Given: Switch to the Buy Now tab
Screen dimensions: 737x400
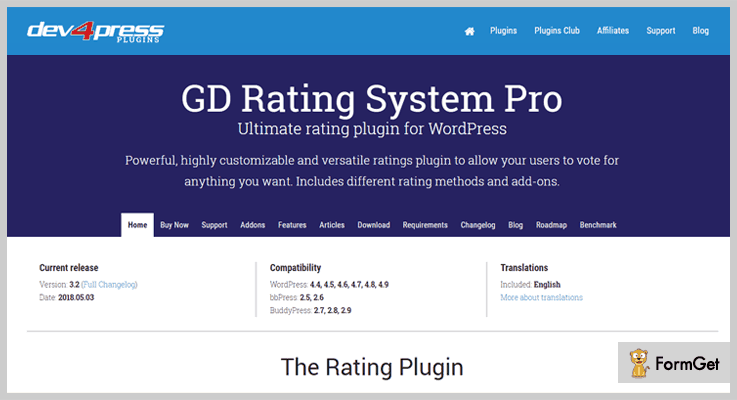Looking at the screenshot, I should 174,225.
